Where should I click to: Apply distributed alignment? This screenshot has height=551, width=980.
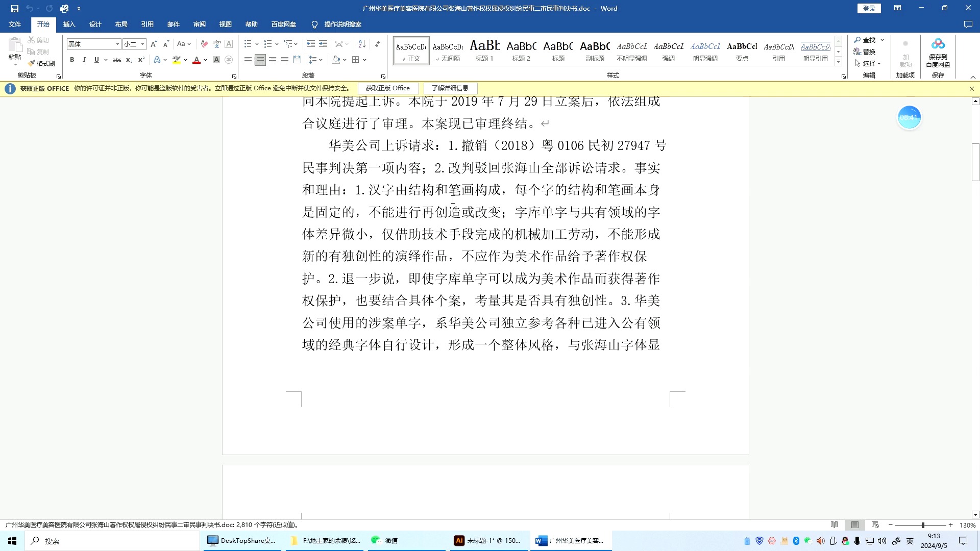pyautogui.click(x=297, y=60)
